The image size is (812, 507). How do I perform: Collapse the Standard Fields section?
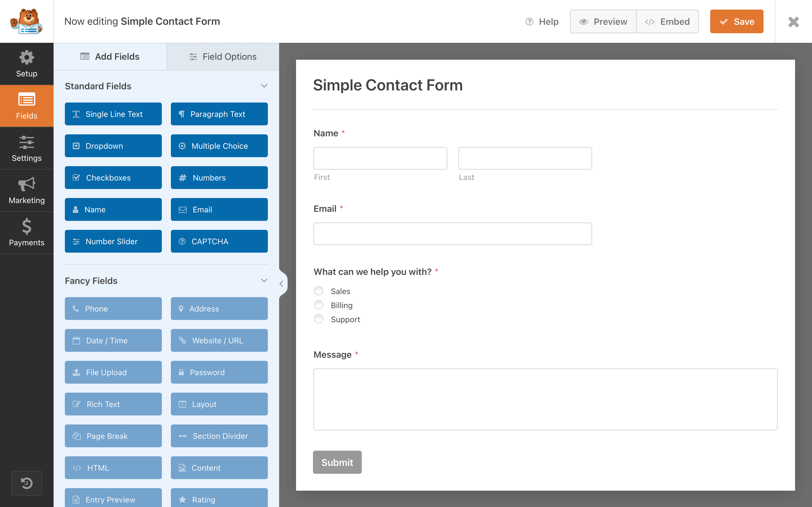[x=264, y=86]
